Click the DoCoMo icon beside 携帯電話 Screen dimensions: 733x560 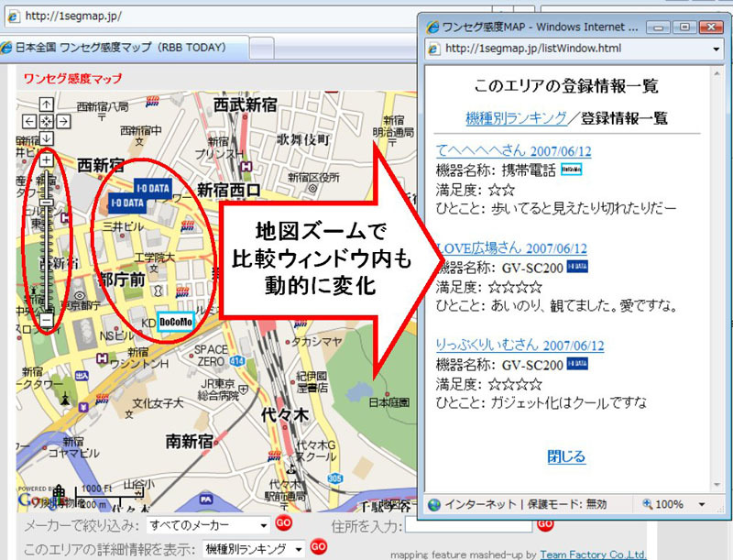571,170
